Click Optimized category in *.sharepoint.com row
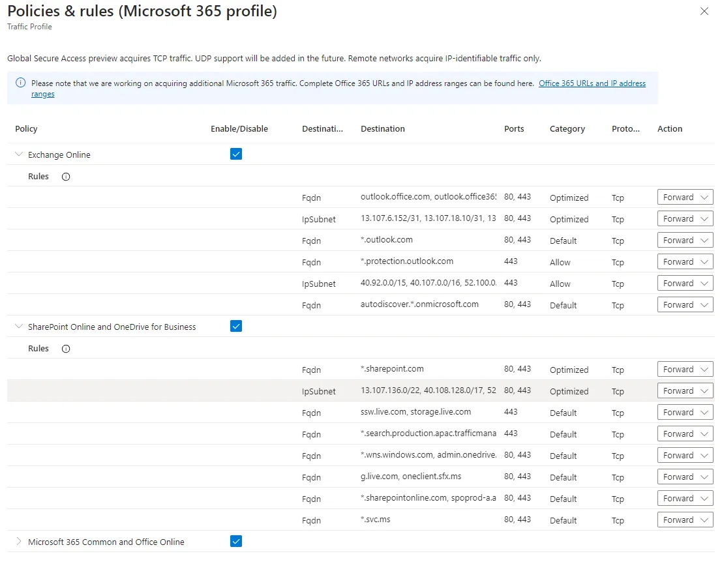 [x=569, y=370]
